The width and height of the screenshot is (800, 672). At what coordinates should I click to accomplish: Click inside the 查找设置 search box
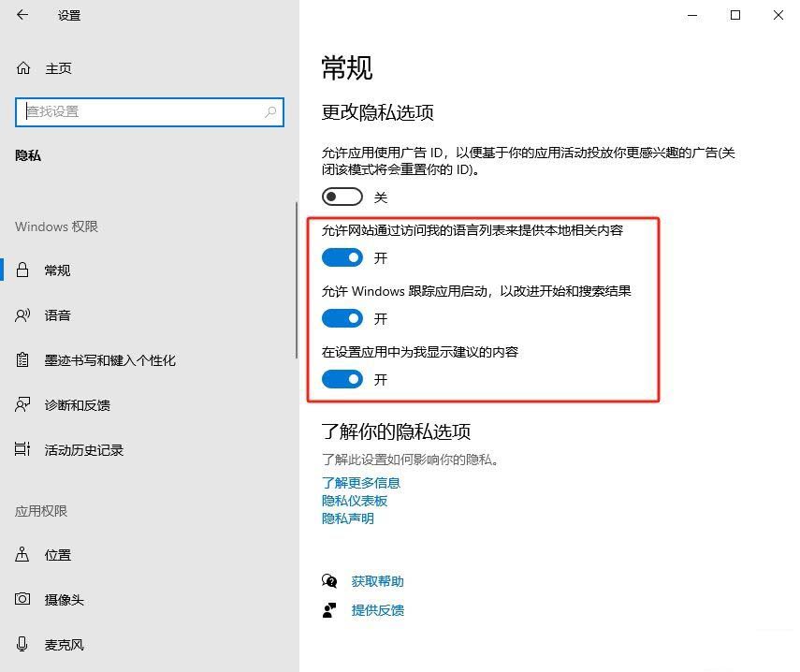[150, 111]
